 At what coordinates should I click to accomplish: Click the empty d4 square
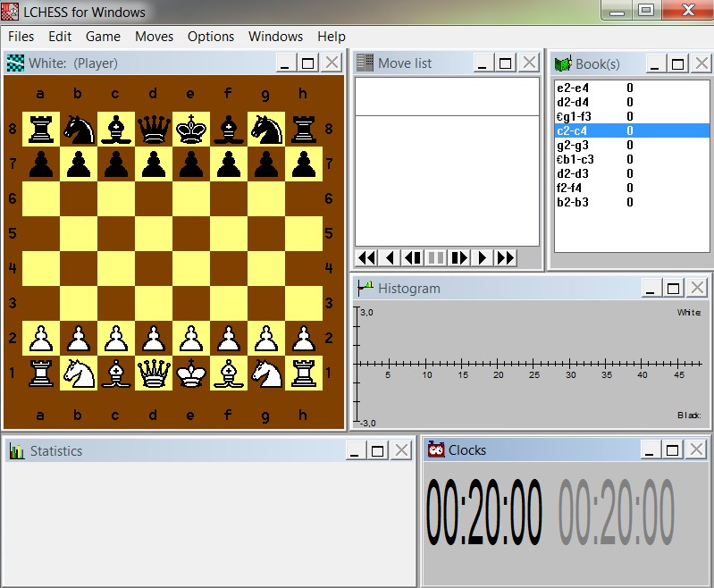pos(154,269)
